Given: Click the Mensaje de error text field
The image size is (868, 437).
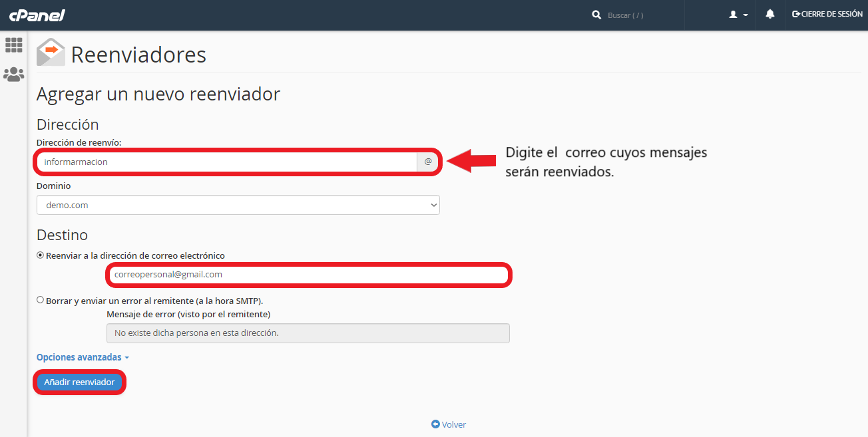Looking at the screenshot, I should (308, 333).
